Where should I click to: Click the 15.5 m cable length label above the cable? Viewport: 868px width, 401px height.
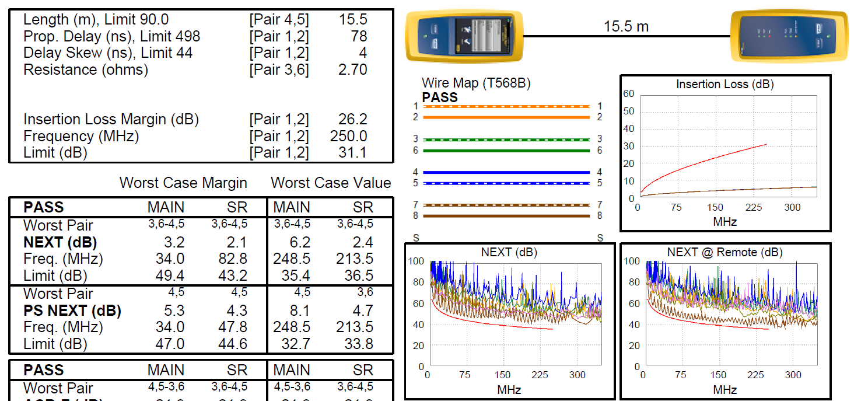click(626, 26)
